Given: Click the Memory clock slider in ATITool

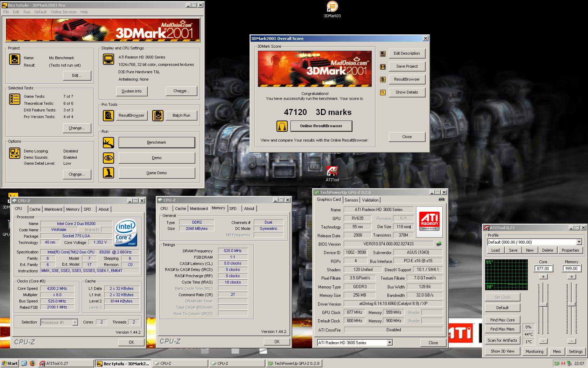Looking at the screenshot, I should point(572,304).
